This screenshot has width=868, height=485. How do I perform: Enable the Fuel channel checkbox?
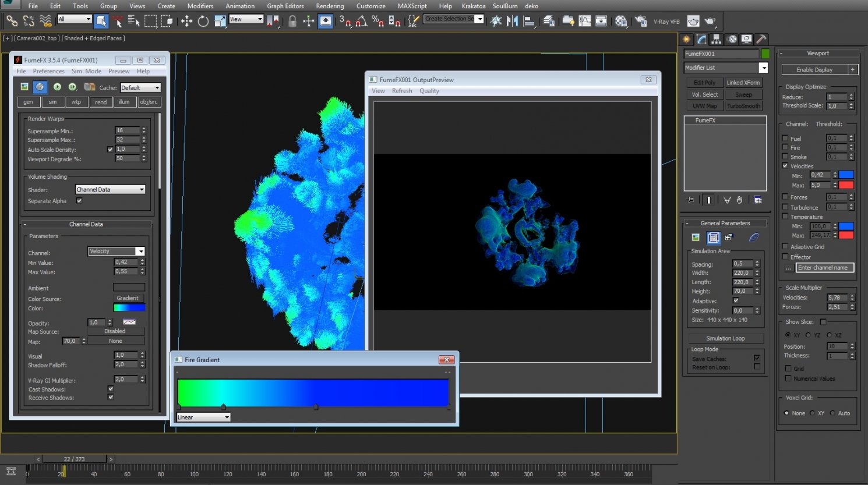point(785,139)
